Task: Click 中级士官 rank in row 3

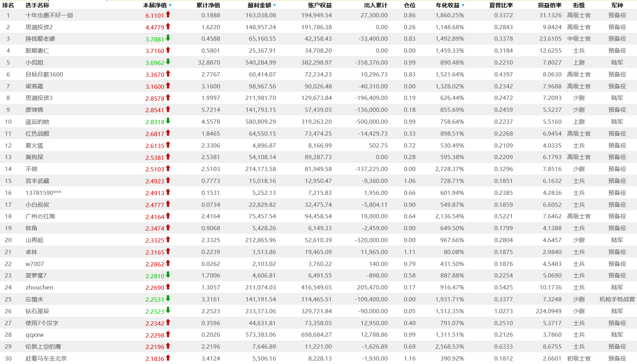Action: (579, 39)
